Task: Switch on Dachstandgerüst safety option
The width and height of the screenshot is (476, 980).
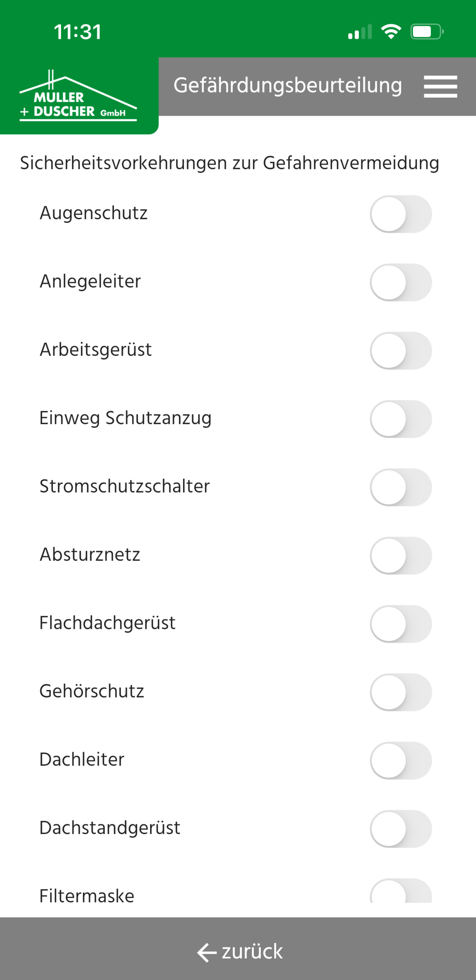Action: point(401,829)
